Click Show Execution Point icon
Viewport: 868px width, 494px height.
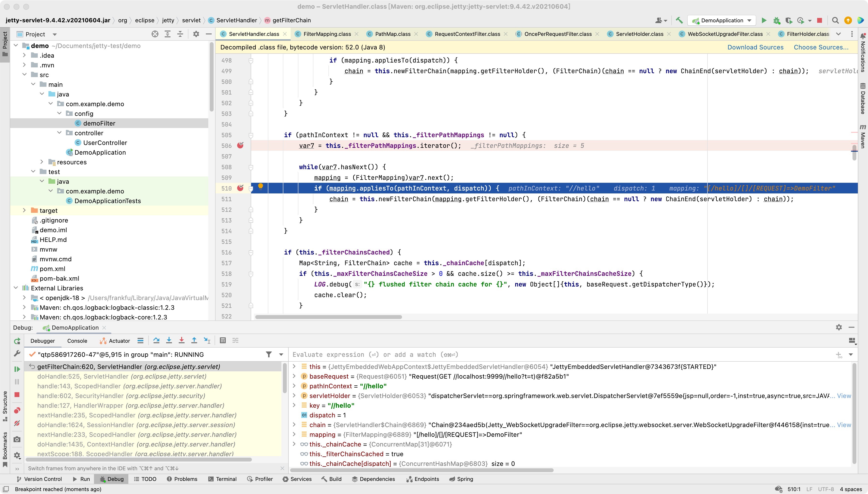coord(140,340)
